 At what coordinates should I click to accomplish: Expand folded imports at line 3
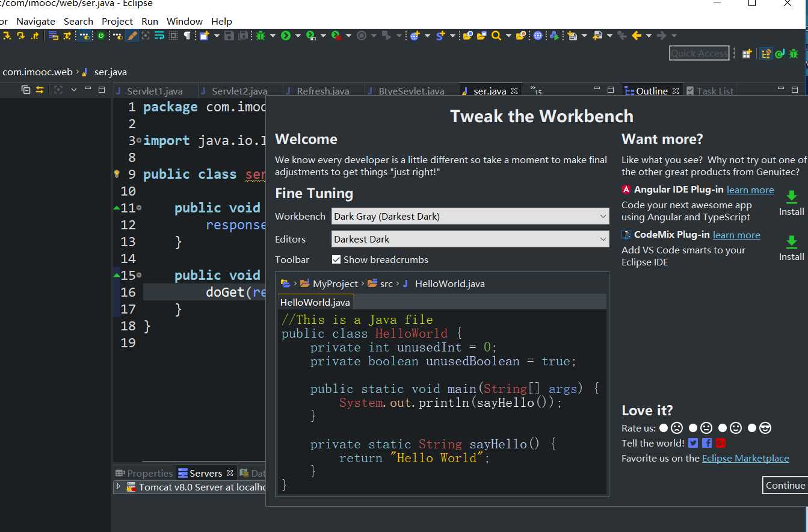[139, 140]
